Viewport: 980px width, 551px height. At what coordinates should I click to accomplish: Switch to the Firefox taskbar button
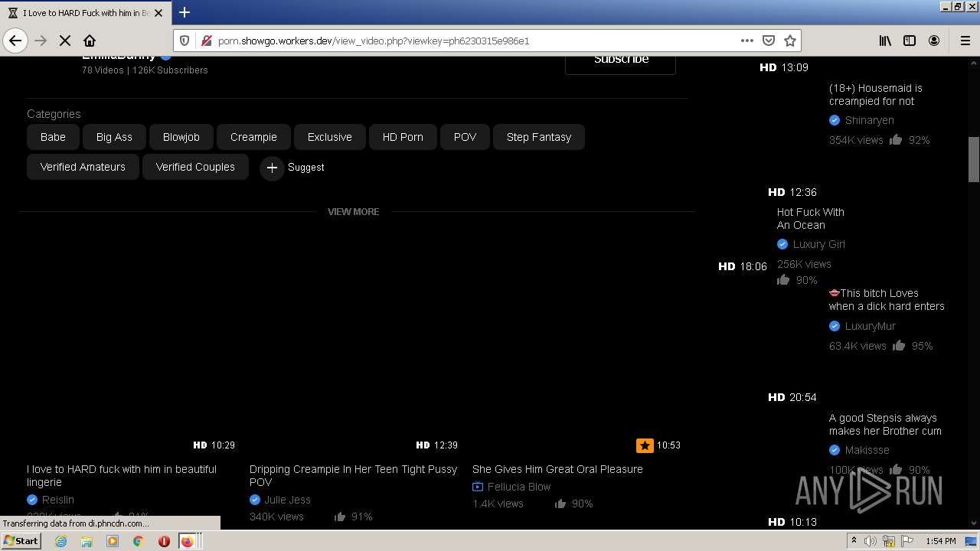coord(188,541)
